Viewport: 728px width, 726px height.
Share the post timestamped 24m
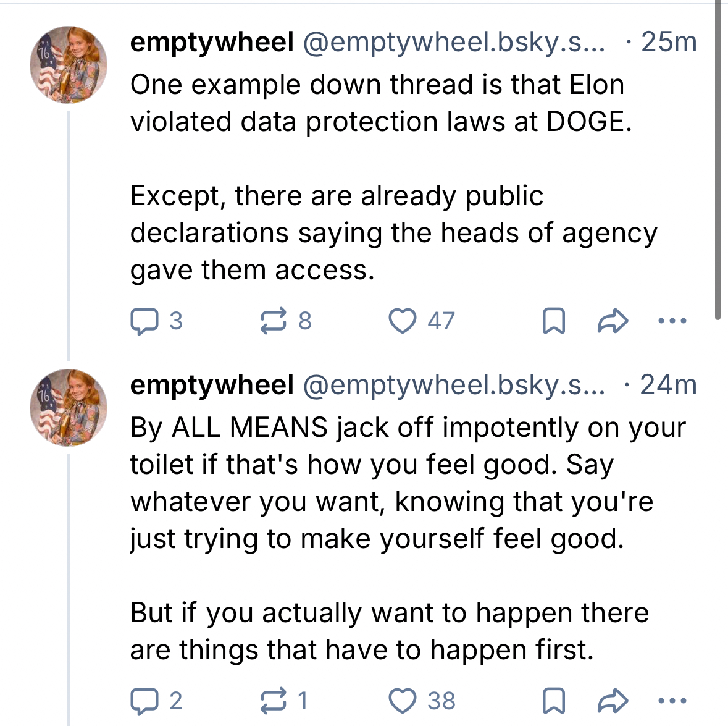tap(613, 701)
